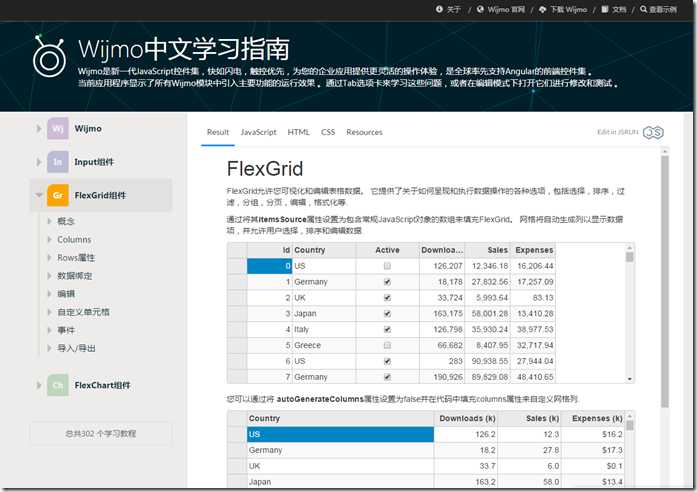The image size is (697, 492).
Task: Click the Greece cell in first grid
Action: [x=324, y=345]
